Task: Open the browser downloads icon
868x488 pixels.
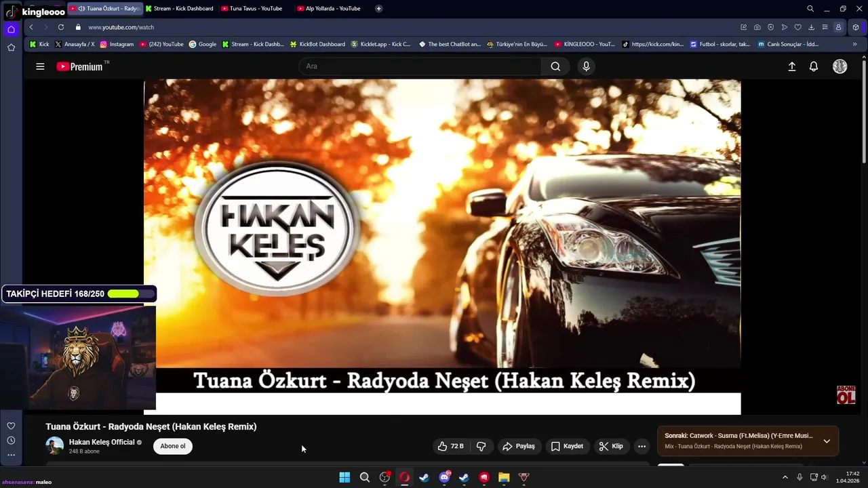Action: (811, 27)
